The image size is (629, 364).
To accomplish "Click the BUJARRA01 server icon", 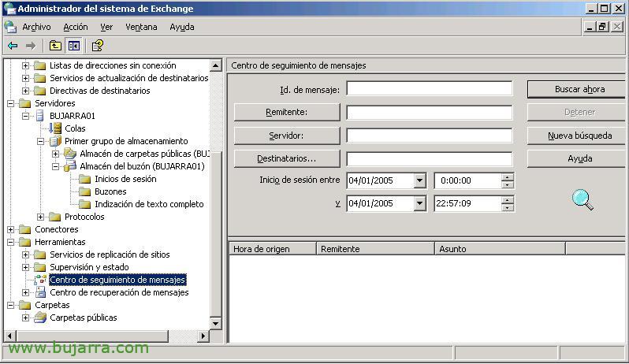I will 40,116.
